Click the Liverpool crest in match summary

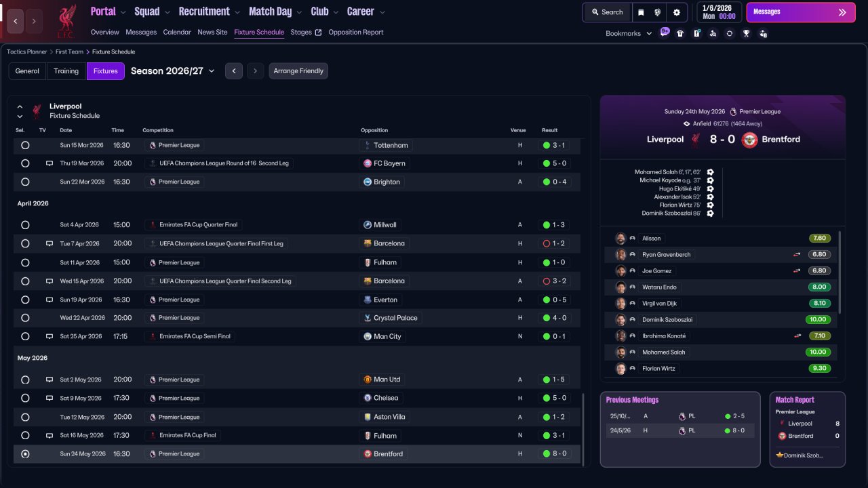click(695, 140)
